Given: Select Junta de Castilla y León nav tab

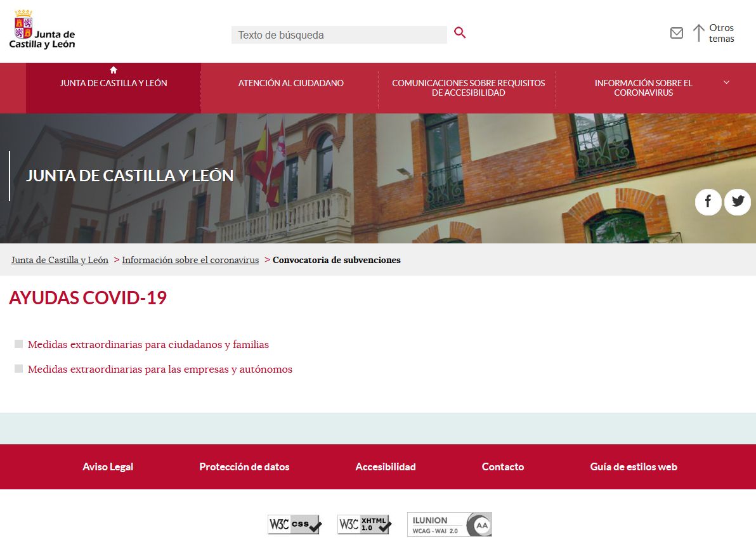Looking at the screenshot, I should [114, 87].
